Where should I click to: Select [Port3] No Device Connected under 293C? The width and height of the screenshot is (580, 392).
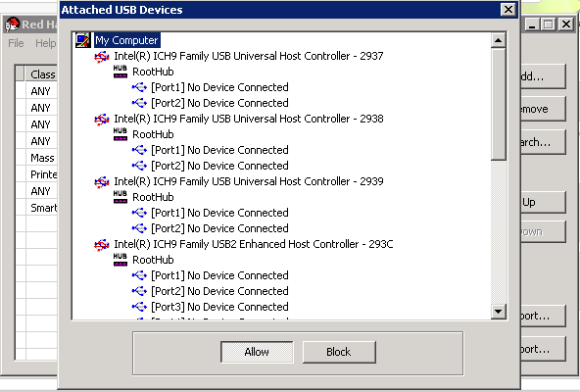coord(219,307)
